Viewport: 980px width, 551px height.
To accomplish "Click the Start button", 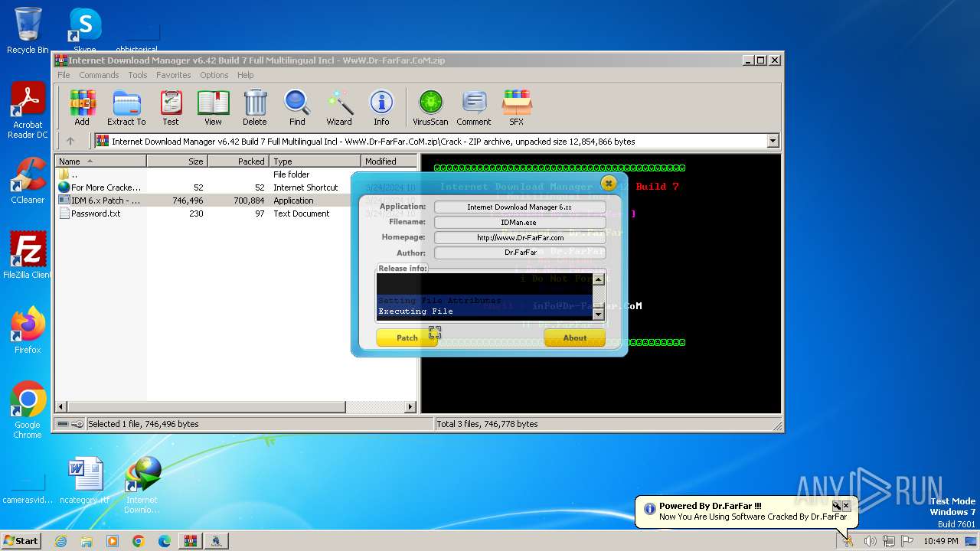I will point(21,540).
